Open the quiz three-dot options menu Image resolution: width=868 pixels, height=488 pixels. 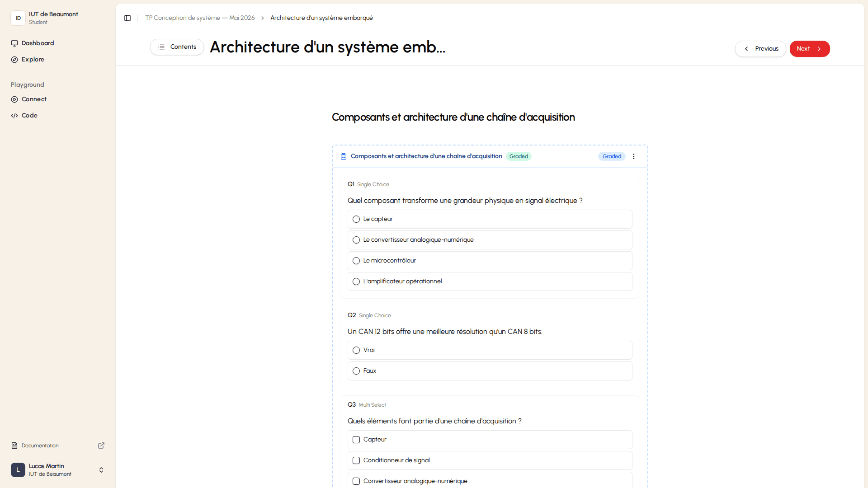[x=634, y=156]
